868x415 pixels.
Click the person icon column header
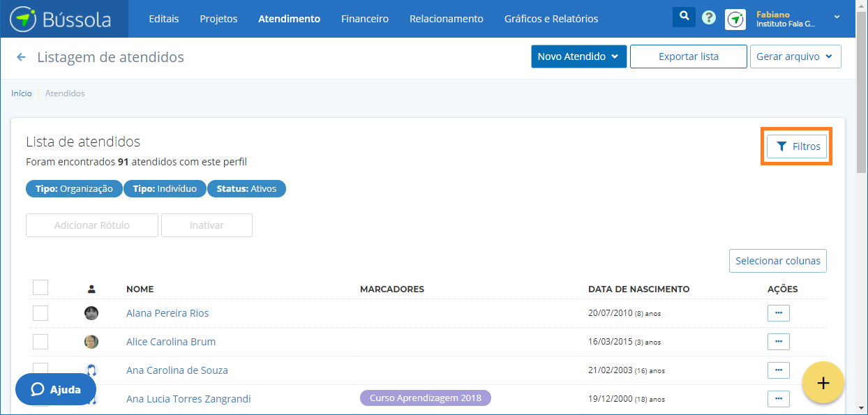[91, 289]
